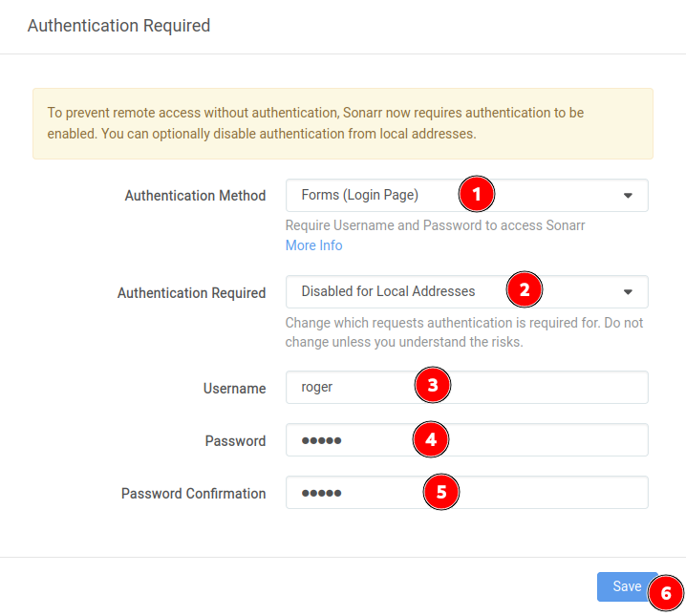Select the Password input field
The width and height of the screenshot is (686, 616).
tap(467, 440)
